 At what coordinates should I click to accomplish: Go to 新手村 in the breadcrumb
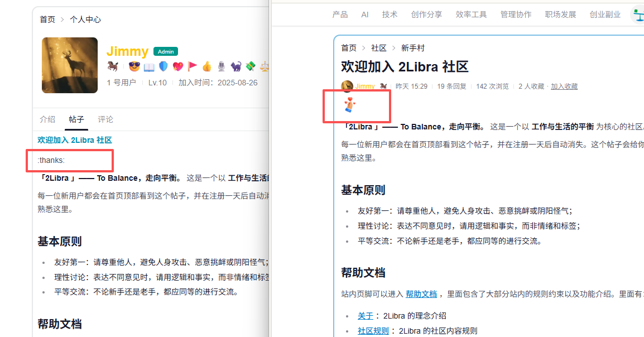[x=412, y=48]
